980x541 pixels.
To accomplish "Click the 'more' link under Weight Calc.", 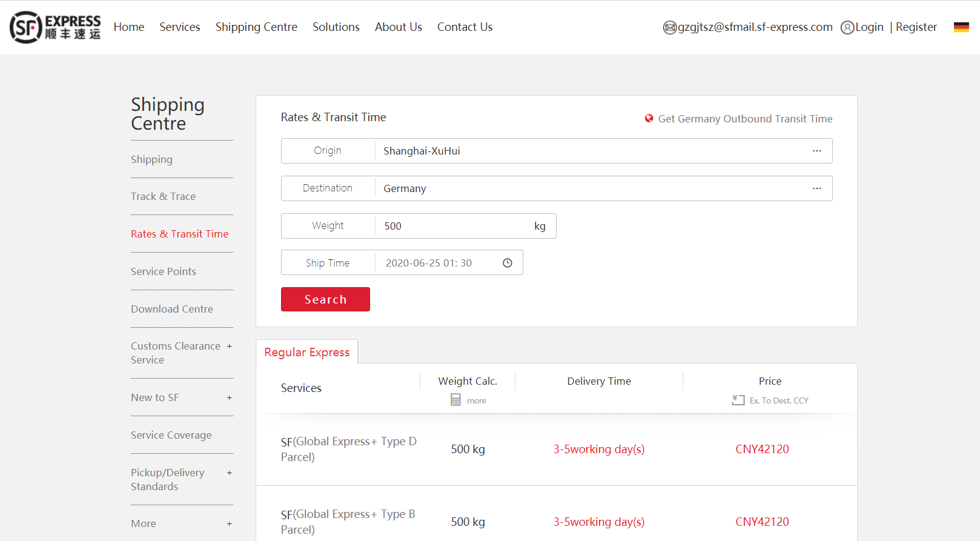I will point(477,400).
